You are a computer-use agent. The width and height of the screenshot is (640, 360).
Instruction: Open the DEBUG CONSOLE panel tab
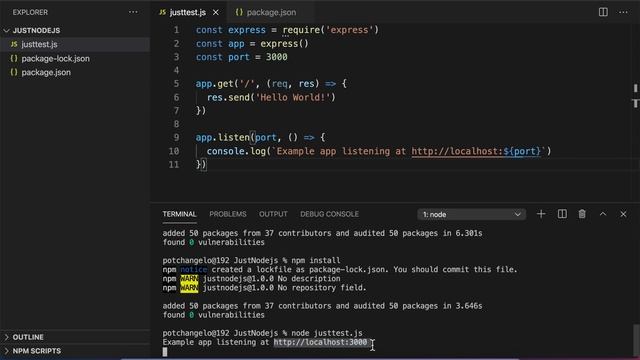(329, 214)
